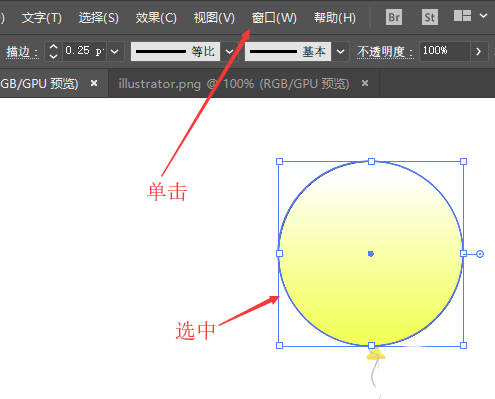Open the 窗口(W) menu
The image size is (495, 399).
(x=274, y=17)
